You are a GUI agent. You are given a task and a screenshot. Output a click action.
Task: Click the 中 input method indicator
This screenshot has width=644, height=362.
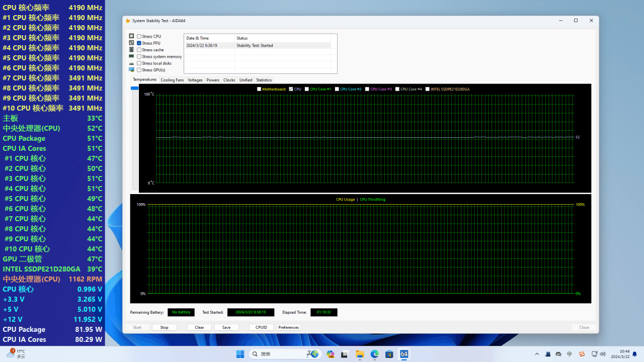click(570, 354)
